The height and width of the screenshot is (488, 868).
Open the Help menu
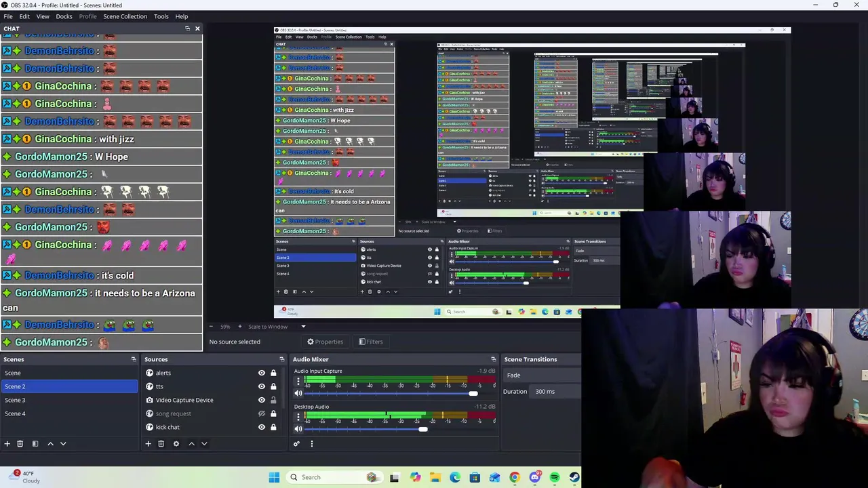click(x=182, y=16)
